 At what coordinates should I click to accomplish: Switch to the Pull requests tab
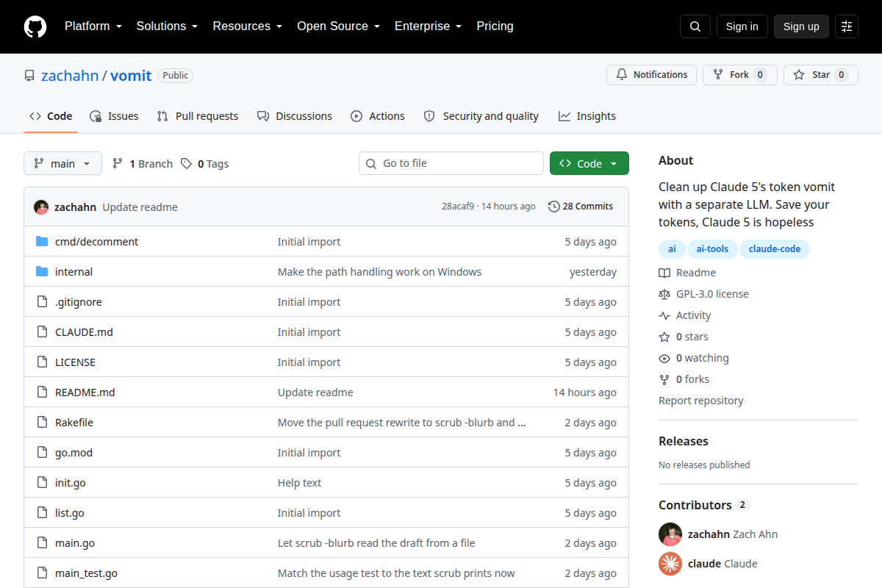pos(198,116)
